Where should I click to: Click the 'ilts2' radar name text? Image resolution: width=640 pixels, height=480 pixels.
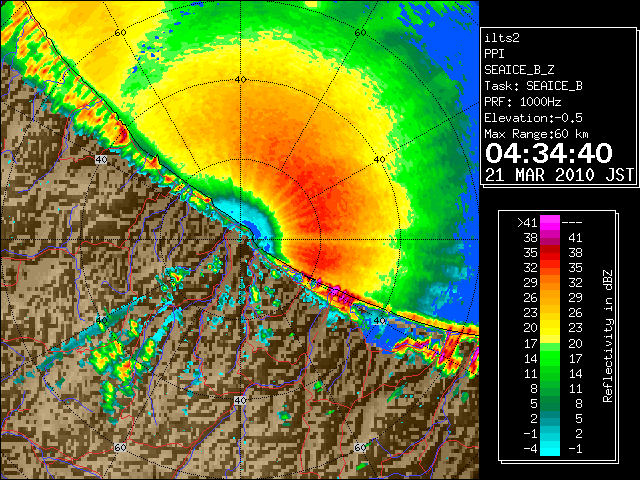coord(502,38)
